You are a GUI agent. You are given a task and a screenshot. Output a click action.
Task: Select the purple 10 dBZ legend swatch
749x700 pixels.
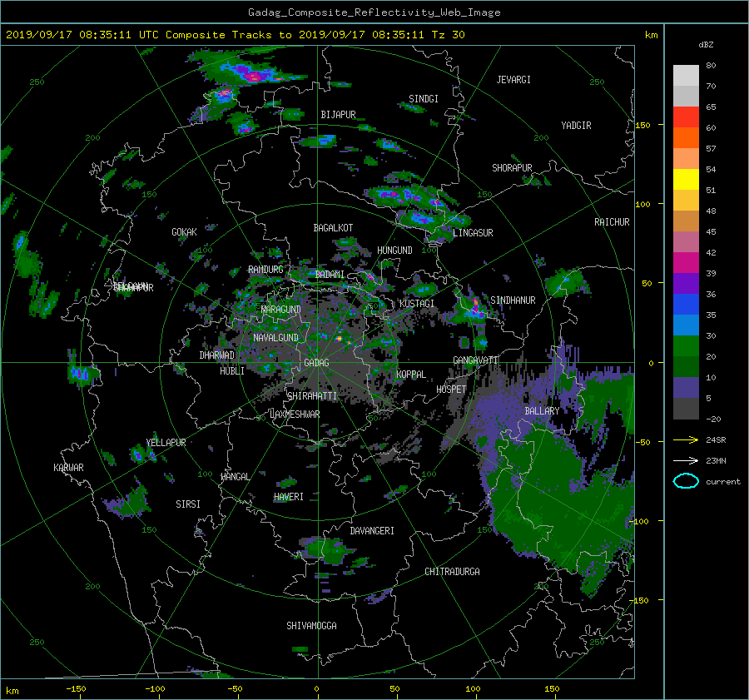pos(686,387)
